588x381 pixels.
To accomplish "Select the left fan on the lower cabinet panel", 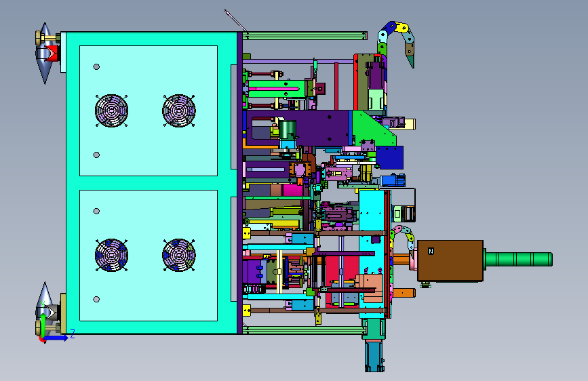I will point(111,255).
